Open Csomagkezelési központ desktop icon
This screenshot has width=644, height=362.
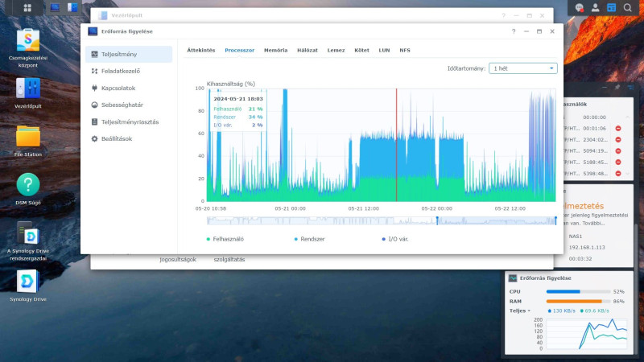(x=28, y=47)
